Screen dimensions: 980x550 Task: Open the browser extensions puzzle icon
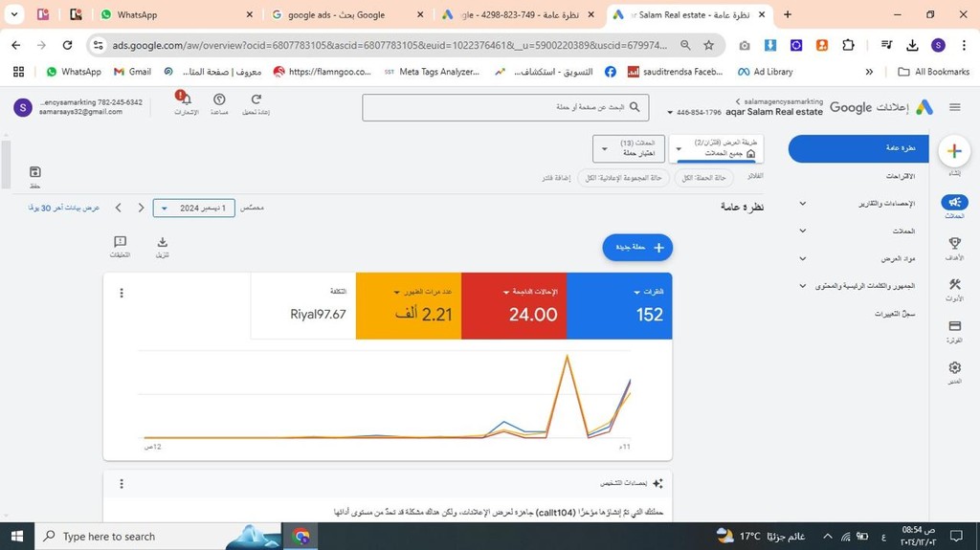tap(848, 45)
